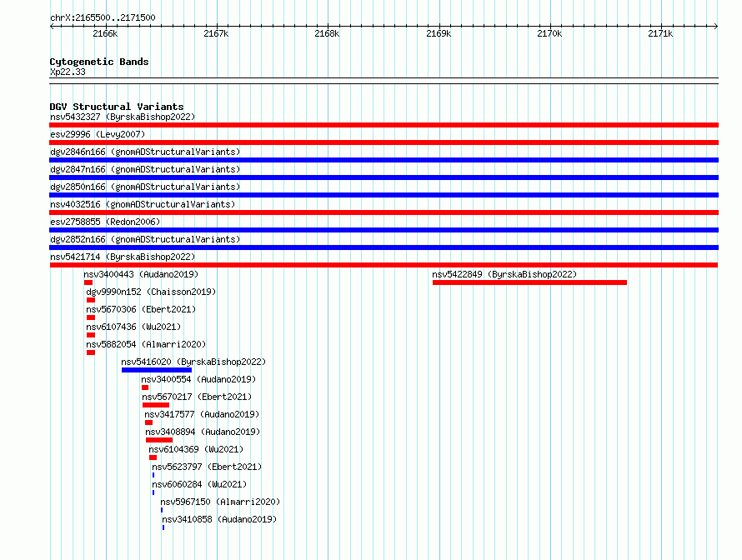The image size is (742, 560).
Task: Click the 2168k ruler label
Action: click(327, 33)
